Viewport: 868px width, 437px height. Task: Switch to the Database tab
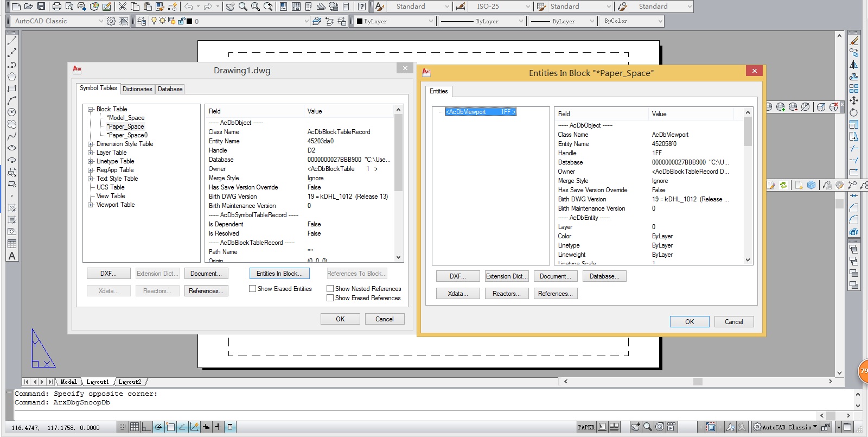[170, 89]
